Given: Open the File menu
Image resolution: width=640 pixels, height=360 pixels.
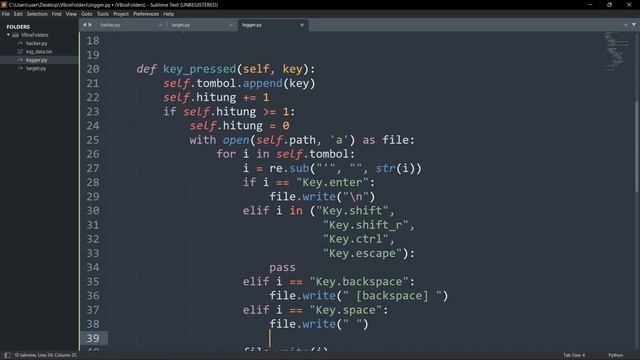Looking at the screenshot, I should click(6, 14).
